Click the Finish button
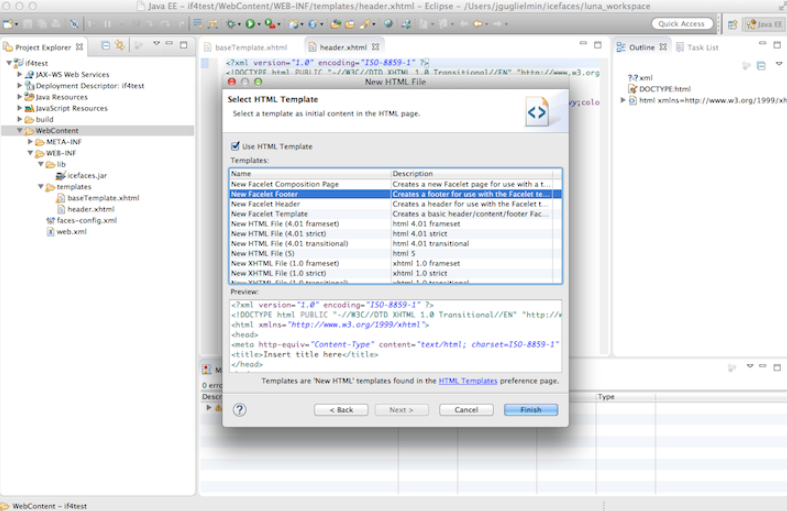 (x=530, y=410)
